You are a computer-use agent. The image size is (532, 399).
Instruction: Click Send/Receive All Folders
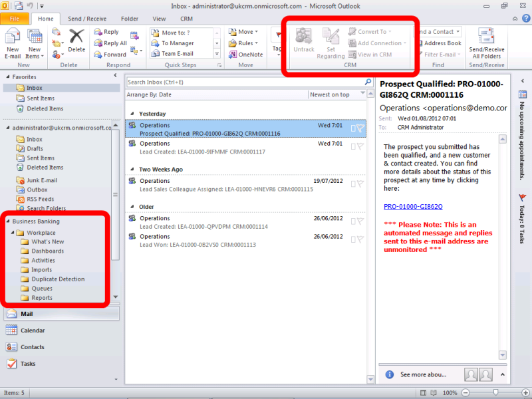(x=487, y=43)
